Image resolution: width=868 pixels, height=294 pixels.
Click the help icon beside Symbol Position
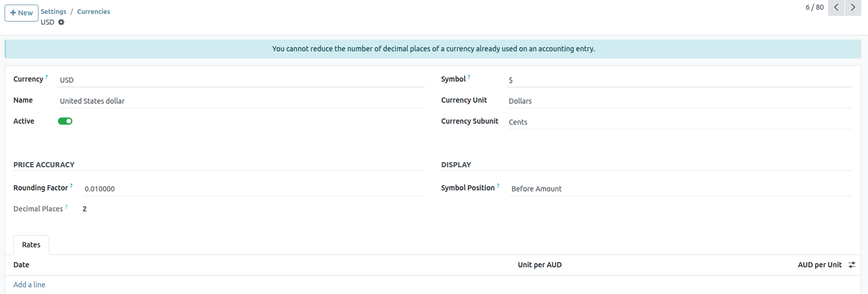tap(498, 186)
